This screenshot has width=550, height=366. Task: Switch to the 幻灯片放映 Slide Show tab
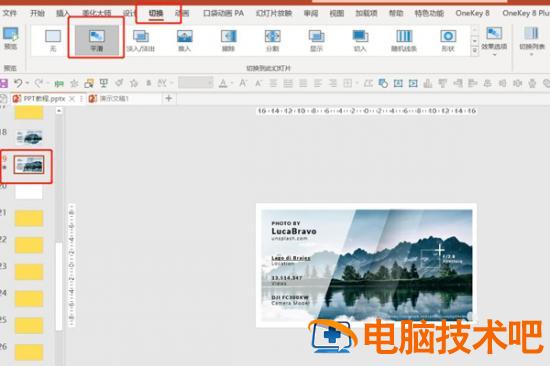point(274,13)
